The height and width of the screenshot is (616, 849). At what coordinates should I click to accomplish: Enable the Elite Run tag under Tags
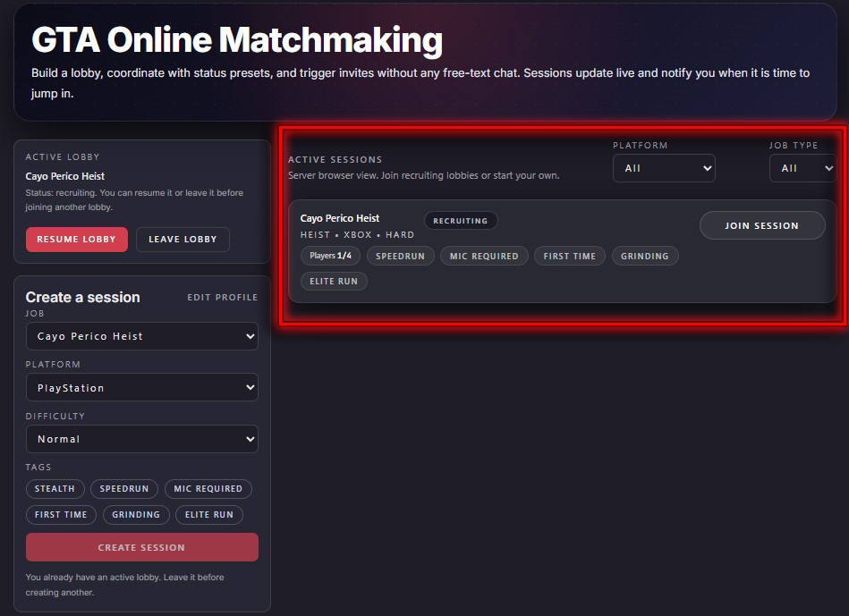[209, 515]
